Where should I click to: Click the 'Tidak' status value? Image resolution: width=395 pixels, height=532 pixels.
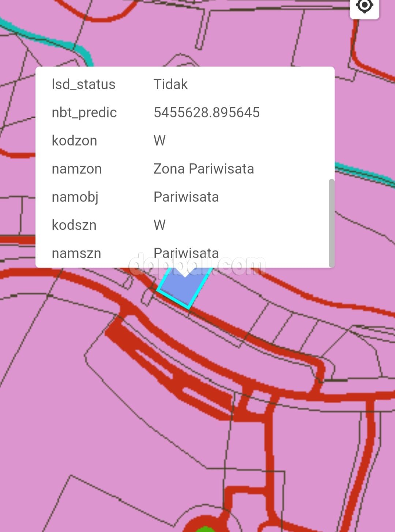click(170, 84)
